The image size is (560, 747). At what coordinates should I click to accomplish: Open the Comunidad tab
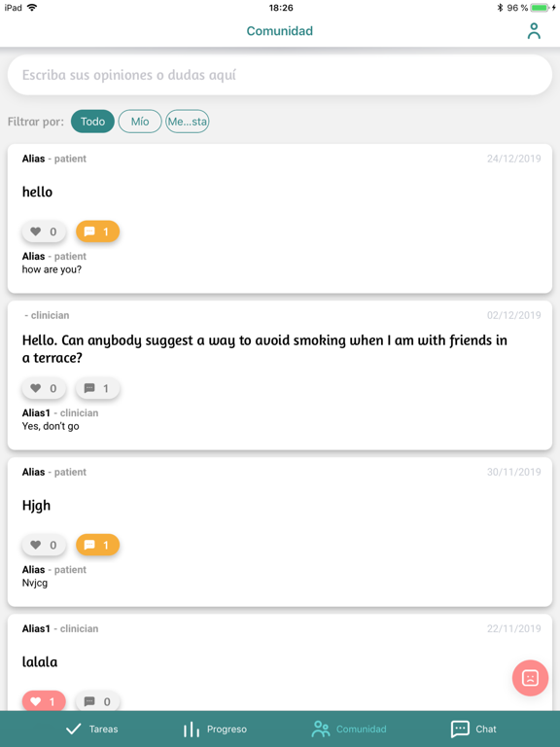pos(349,729)
